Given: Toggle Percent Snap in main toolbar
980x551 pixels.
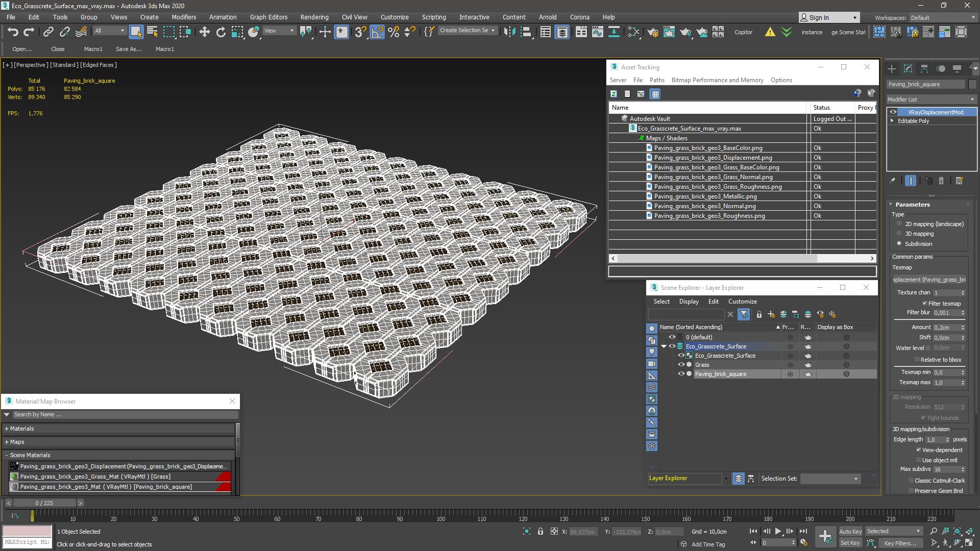Looking at the screenshot, I should point(394,32).
